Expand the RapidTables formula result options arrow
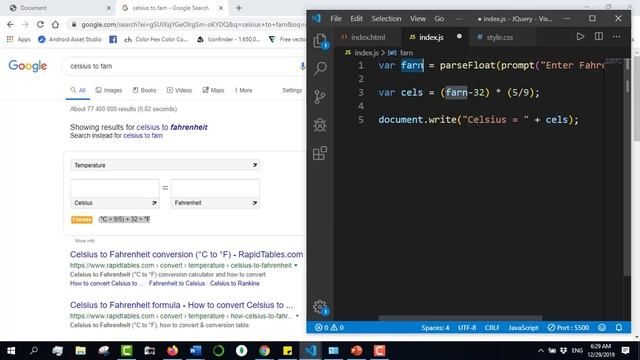The width and height of the screenshot is (640, 360). (297, 316)
